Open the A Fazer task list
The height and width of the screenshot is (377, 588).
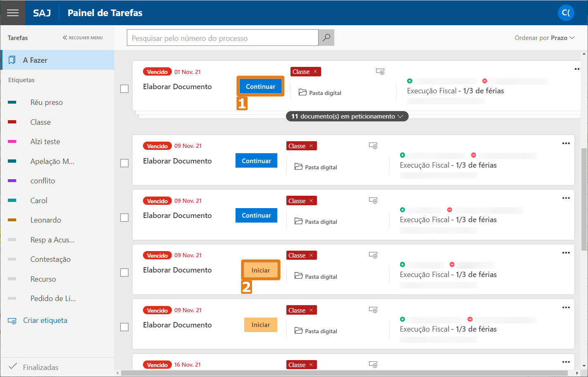click(57, 60)
